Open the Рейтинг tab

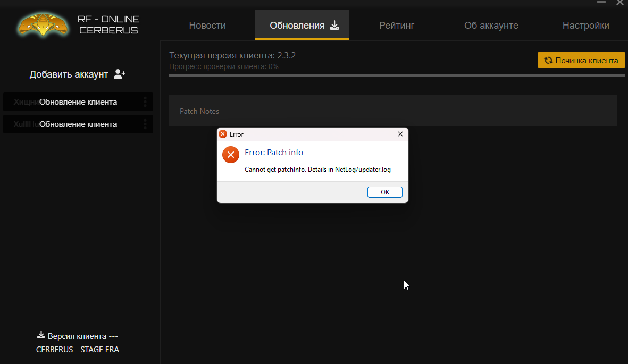(397, 26)
